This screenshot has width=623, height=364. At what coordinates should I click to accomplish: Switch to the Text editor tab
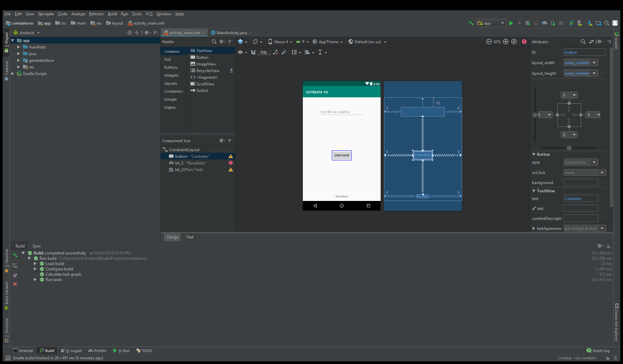click(x=190, y=237)
